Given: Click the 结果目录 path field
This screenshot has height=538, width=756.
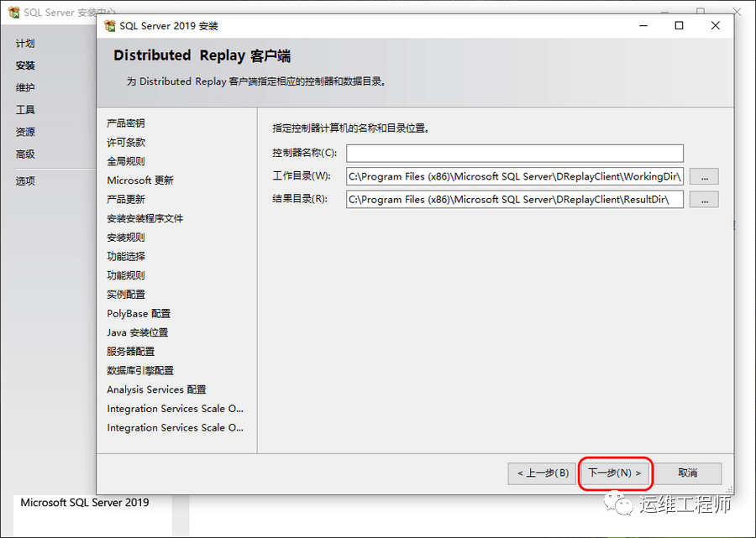Looking at the screenshot, I should [514, 200].
